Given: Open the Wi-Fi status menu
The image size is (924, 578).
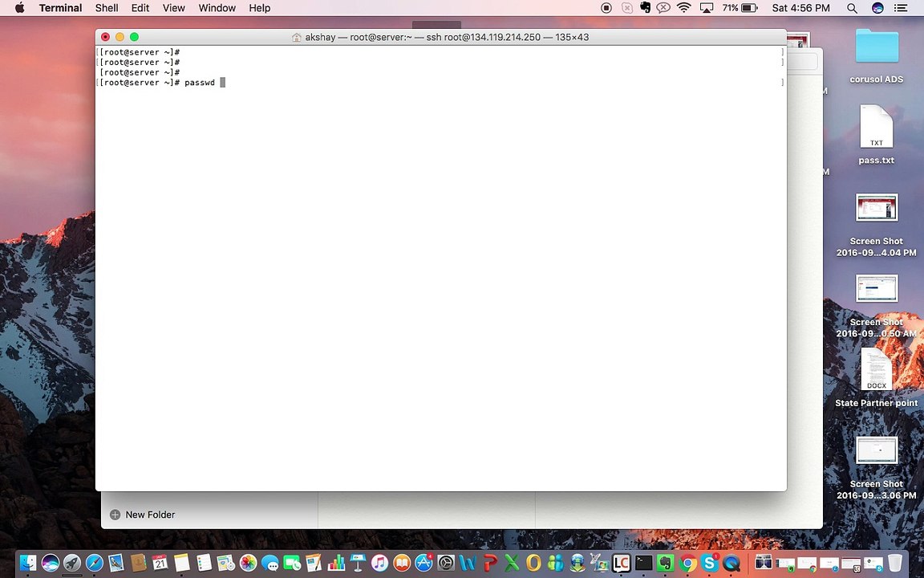Looking at the screenshot, I should (x=683, y=8).
